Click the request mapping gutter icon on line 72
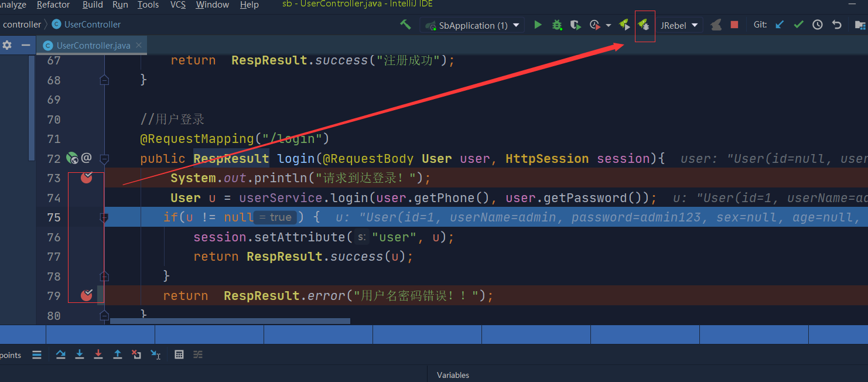 click(x=72, y=158)
